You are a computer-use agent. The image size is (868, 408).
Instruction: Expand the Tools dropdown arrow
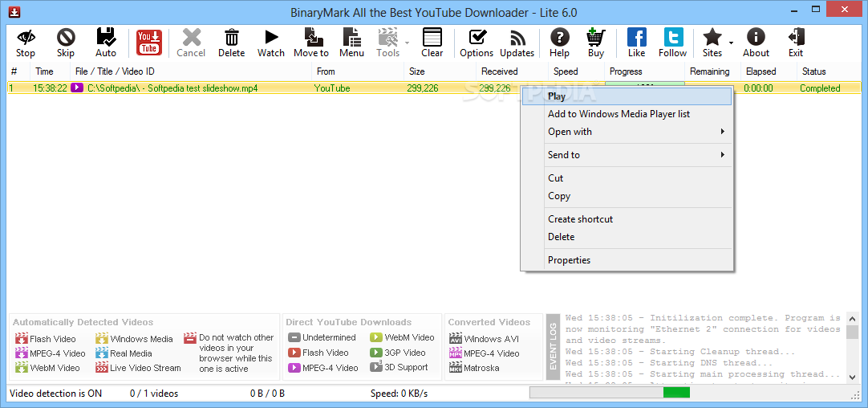pyautogui.click(x=407, y=43)
